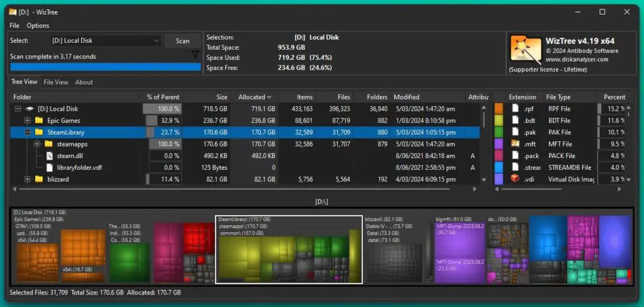Image resolution: width=644 pixels, height=307 pixels.
Task: Click the purple .mft color swatch
Action: (499, 144)
